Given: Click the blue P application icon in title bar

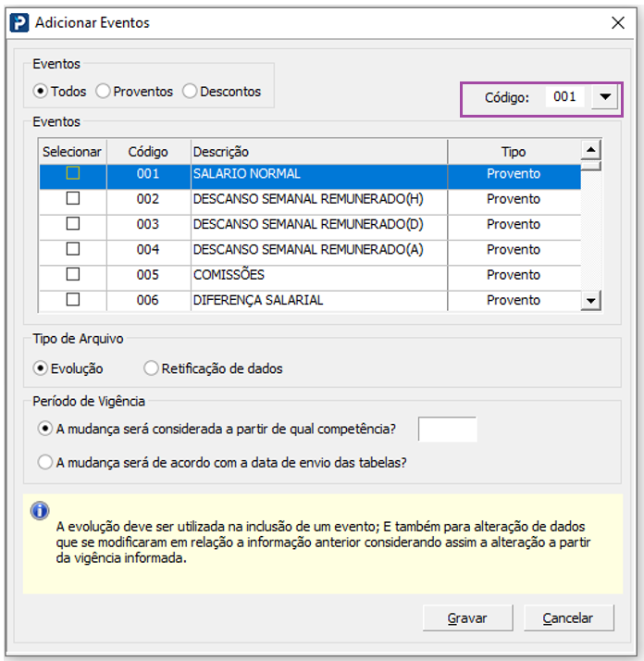Looking at the screenshot, I should click(x=19, y=23).
